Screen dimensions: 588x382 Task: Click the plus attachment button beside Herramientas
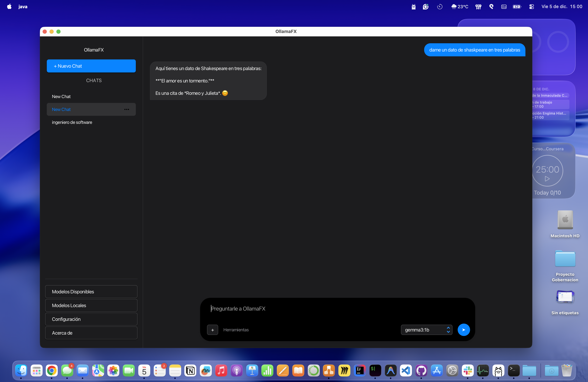click(213, 330)
